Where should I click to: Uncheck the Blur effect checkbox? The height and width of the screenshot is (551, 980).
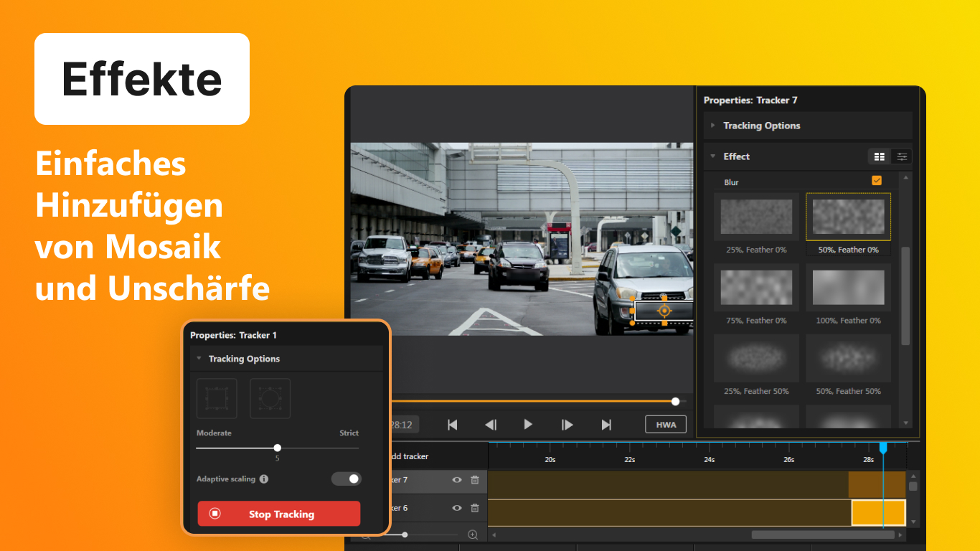tap(877, 180)
